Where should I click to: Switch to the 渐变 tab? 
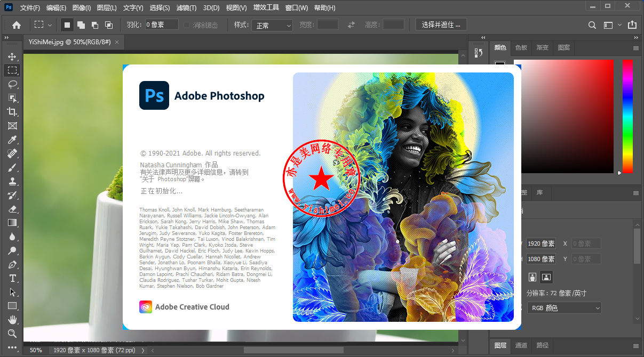coord(542,47)
